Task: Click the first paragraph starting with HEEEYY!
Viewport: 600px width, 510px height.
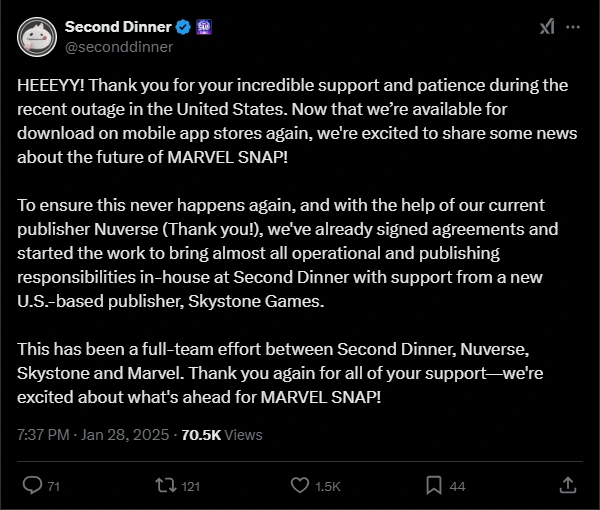Action: point(297,121)
